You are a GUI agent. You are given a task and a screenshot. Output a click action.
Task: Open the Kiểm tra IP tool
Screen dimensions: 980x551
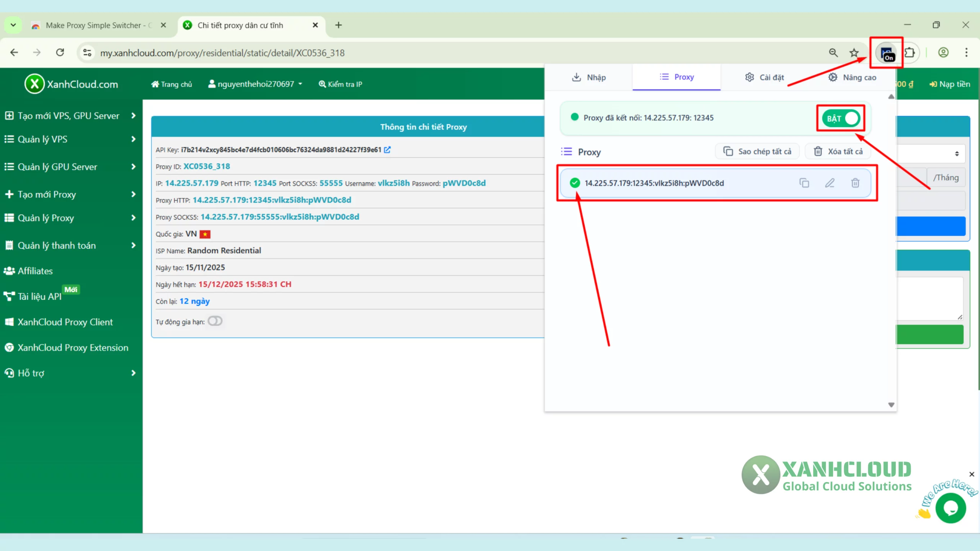(340, 84)
